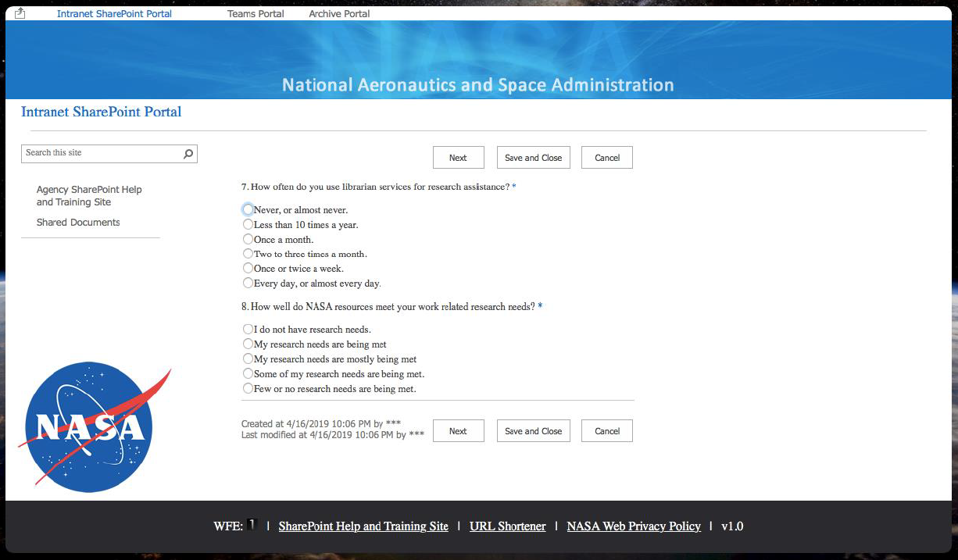
Task: Choose 'Few or no research needs' option
Action: coord(248,389)
